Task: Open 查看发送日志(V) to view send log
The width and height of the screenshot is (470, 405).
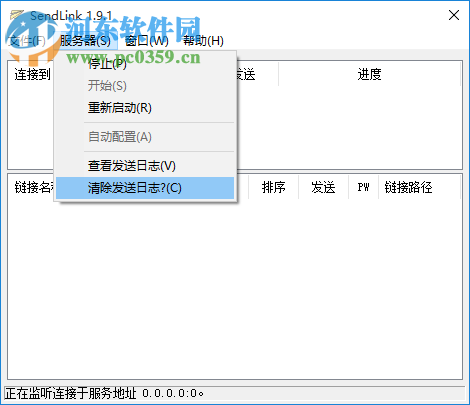Action: (x=145, y=166)
